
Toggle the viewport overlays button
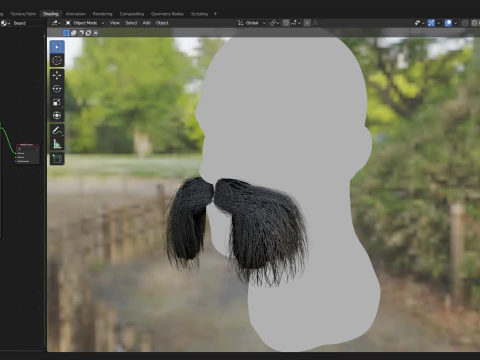pyautogui.click(x=448, y=23)
